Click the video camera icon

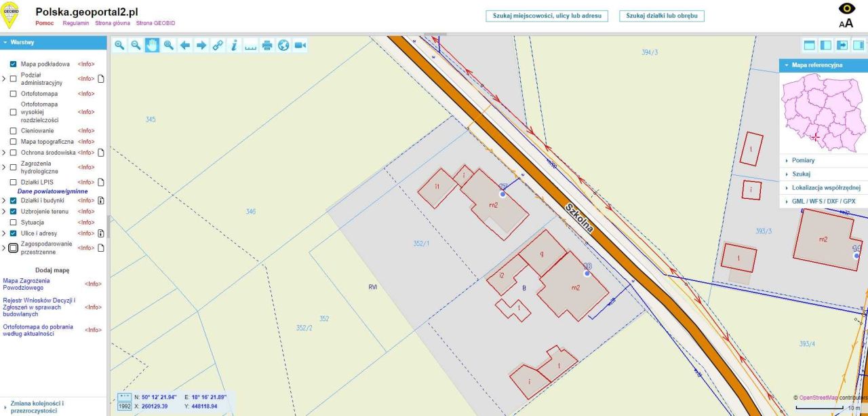300,45
